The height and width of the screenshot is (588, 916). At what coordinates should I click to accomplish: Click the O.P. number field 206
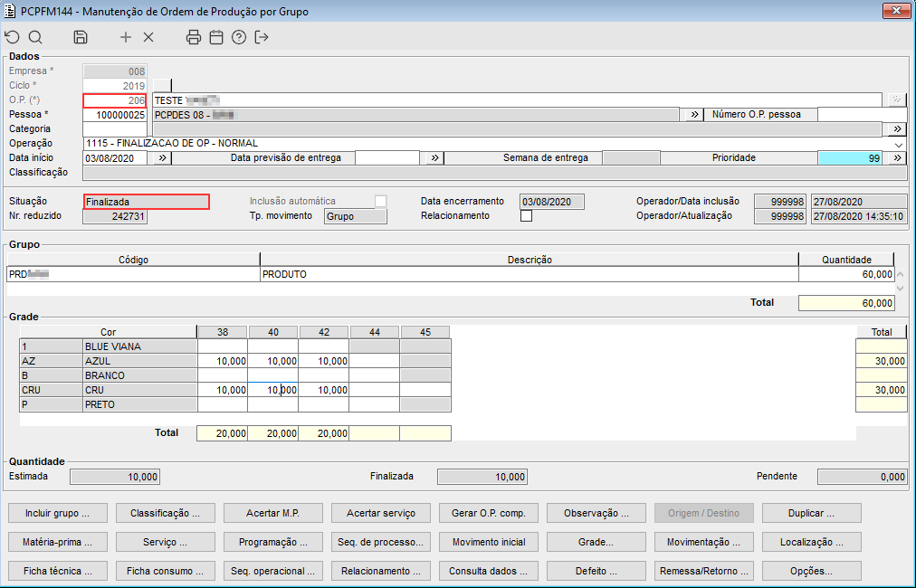115,100
